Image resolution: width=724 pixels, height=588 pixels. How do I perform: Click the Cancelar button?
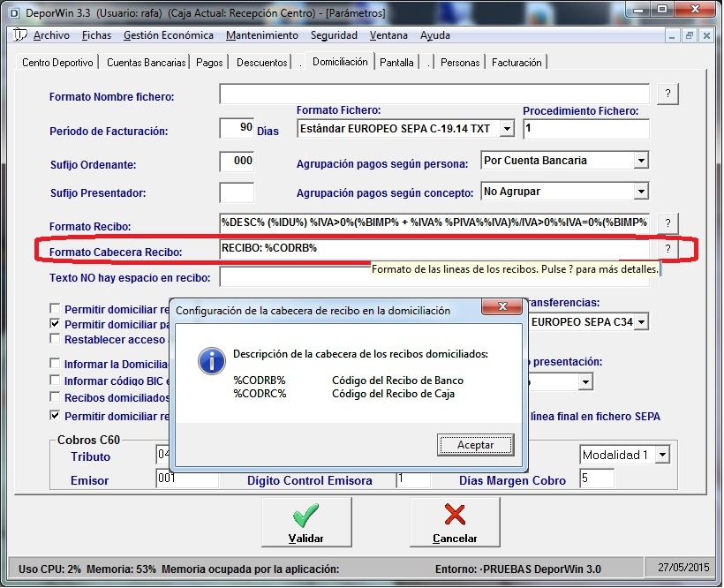(x=455, y=522)
